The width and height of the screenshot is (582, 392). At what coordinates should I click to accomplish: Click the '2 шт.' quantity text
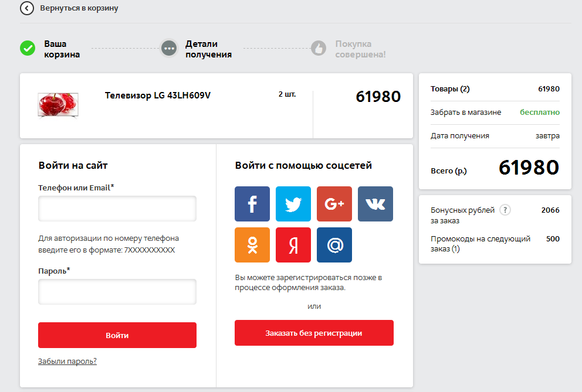287,94
